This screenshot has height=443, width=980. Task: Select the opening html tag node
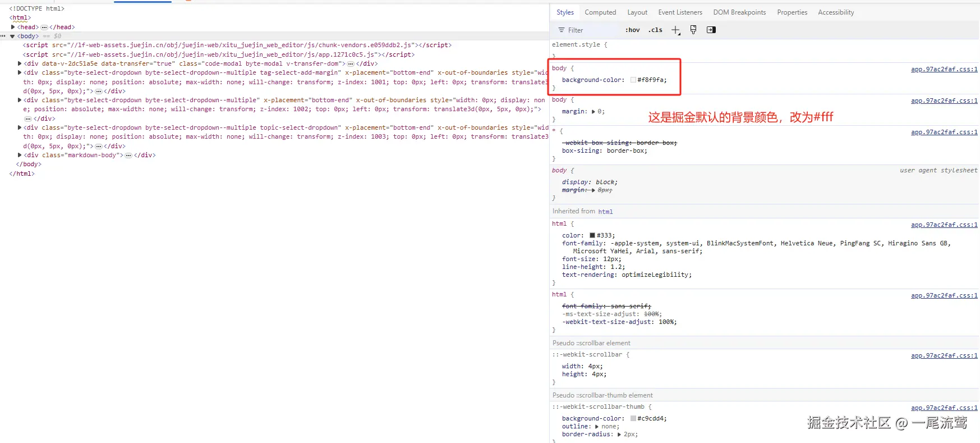20,18
